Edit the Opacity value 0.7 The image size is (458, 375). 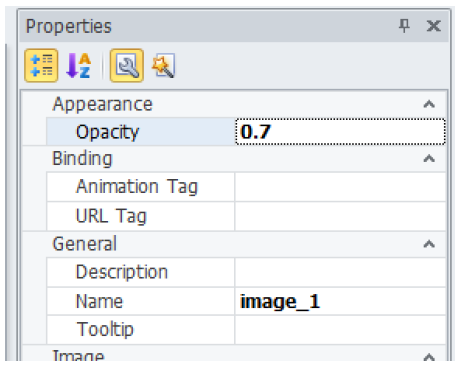[x=340, y=132]
